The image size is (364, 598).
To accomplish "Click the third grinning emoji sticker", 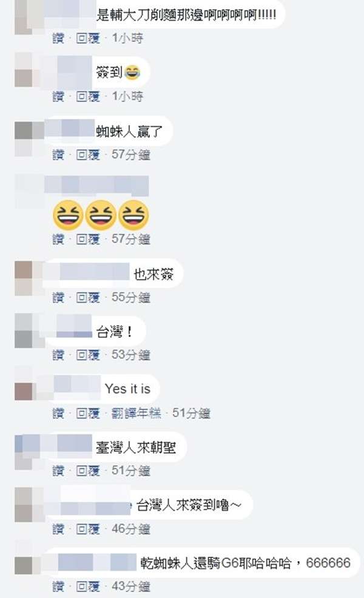I will tap(133, 215).
